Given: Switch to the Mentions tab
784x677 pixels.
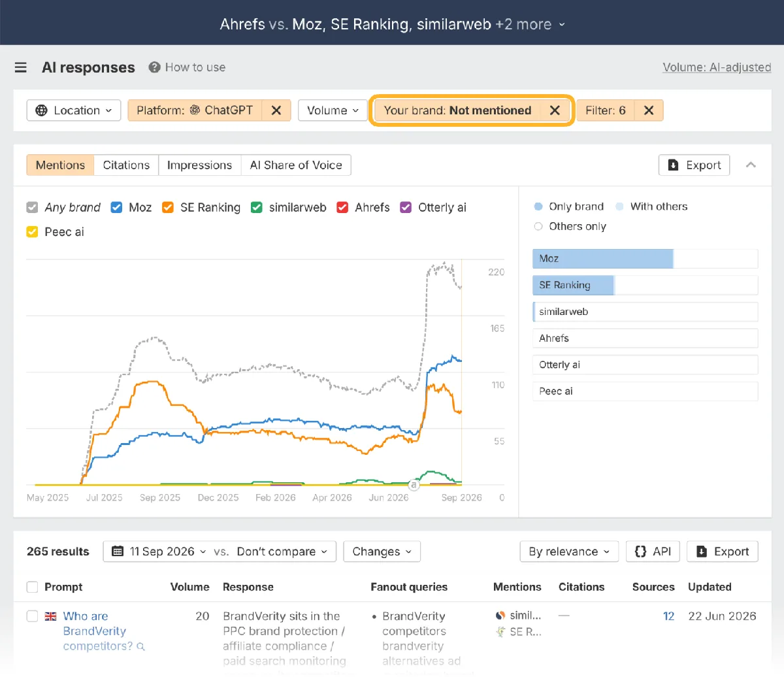Looking at the screenshot, I should (x=60, y=165).
